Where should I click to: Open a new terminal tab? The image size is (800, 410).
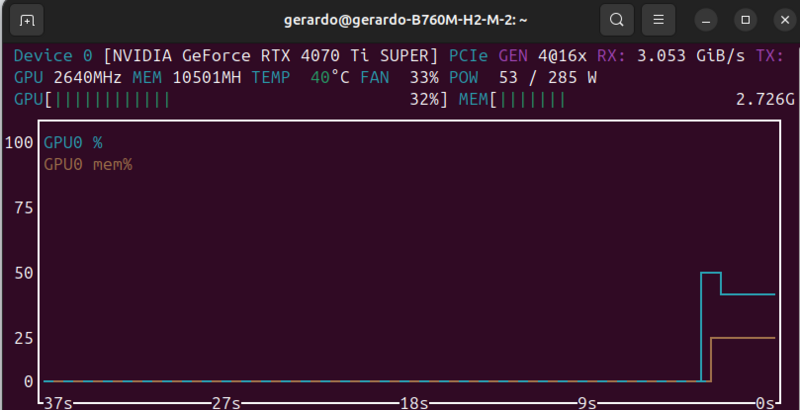[27, 19]
